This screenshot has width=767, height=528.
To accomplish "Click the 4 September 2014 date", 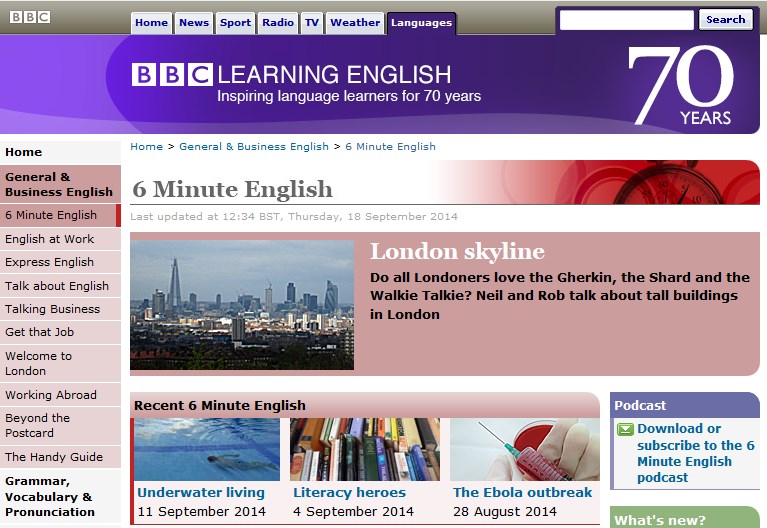I will (x=353, y=512).
